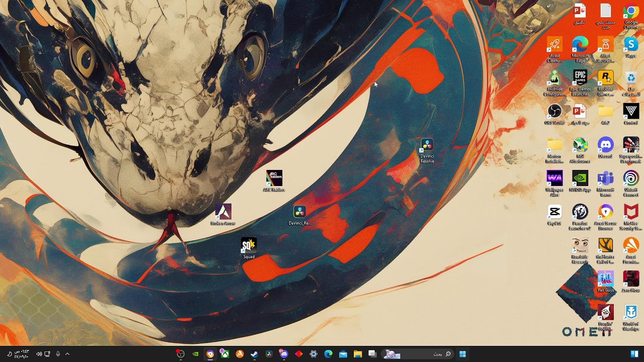Select the Roadside Research game shortcut
This screenshot has height=362, width=644.
tap(580, 251)
